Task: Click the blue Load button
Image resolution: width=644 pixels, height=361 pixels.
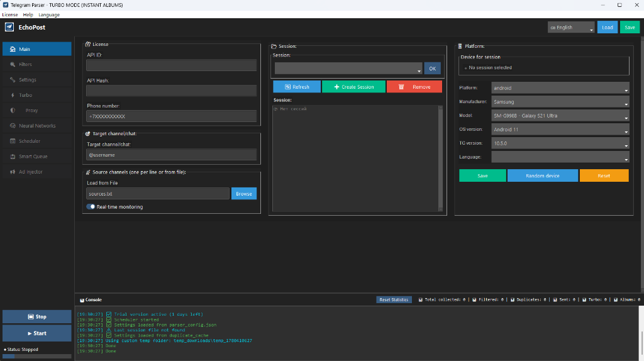Action: [x=608, y=28]
